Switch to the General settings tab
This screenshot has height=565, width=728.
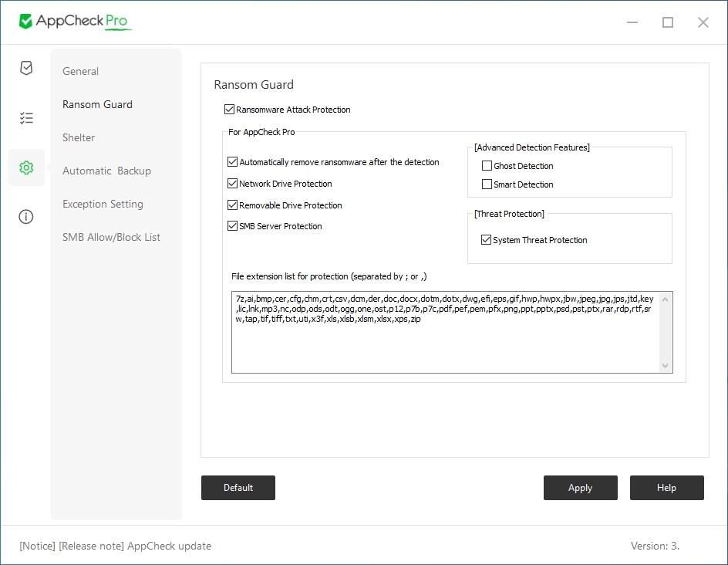[x=81, y=71]
